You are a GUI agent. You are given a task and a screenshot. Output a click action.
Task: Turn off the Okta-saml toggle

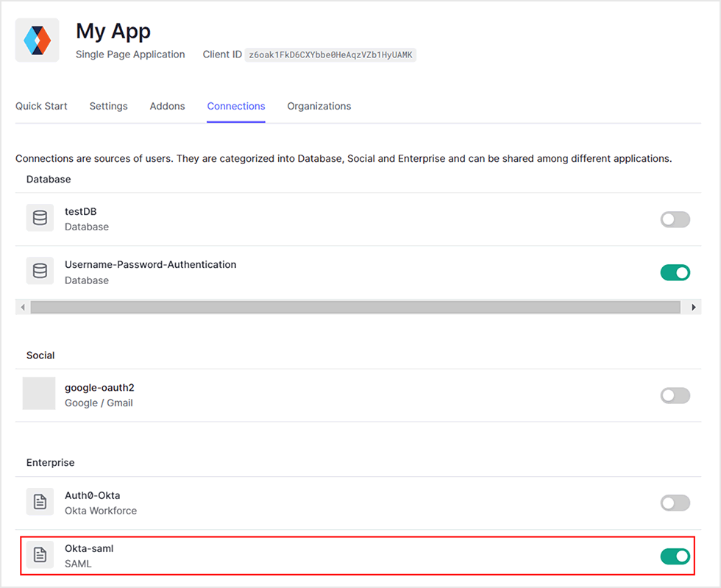pyautogui.click(x=675, y=556)
